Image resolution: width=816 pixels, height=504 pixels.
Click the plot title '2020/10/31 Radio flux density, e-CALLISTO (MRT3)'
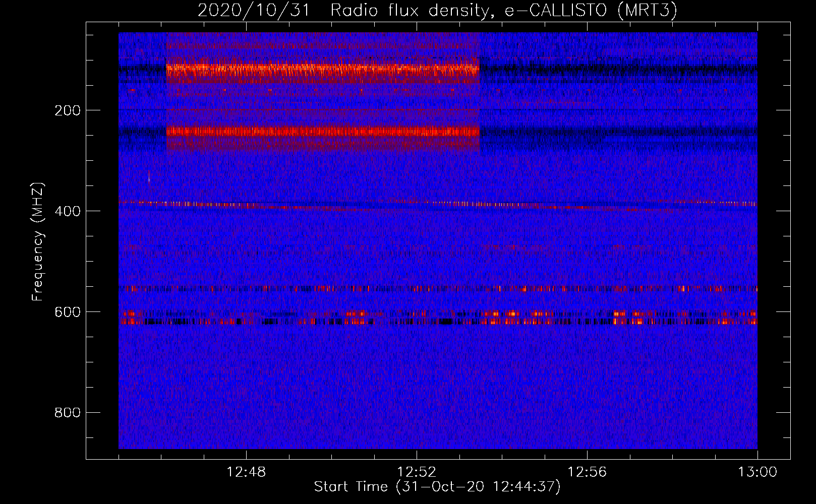[x=437, y=10]
